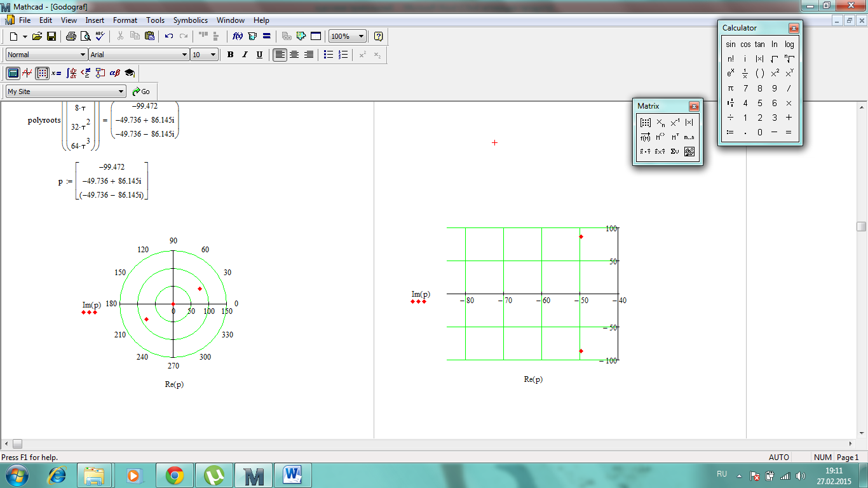Screen dimensions: 868x488
Task: Click the Matrix transpose button
Action: tap(675, 137)
